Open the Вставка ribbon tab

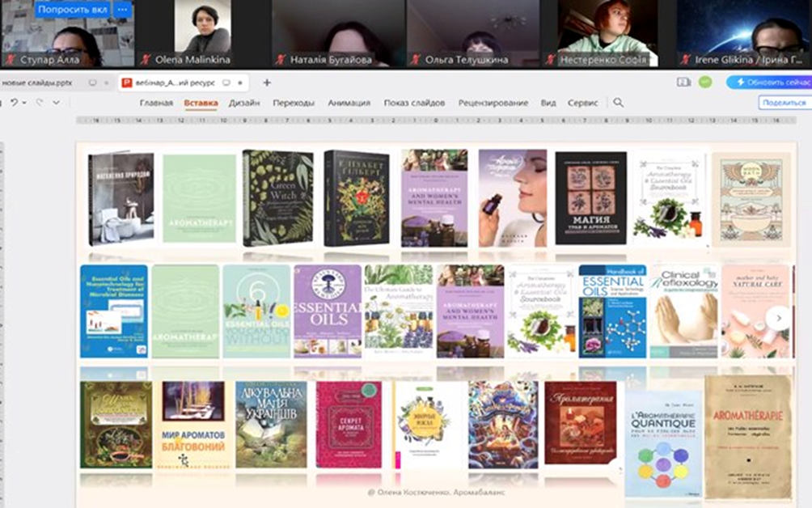[201, 103]
